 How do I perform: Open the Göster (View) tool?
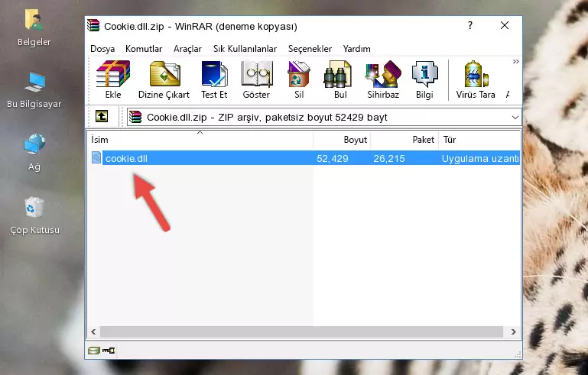[256, 79]
